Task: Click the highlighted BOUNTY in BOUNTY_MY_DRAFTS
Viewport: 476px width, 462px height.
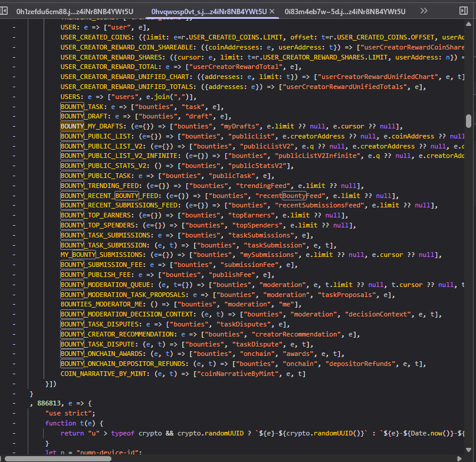Action: 72,126
